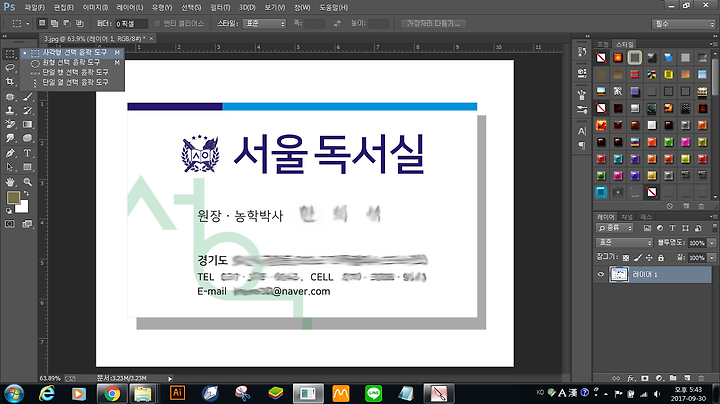
Task: Click the foreground color swatch
Action: pyautogui.click(x=13, y=198)
